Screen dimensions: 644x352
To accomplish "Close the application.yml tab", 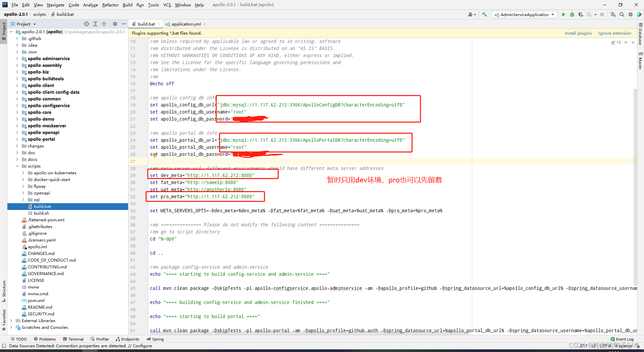I will pyautogui.click(x=205, y=24).
